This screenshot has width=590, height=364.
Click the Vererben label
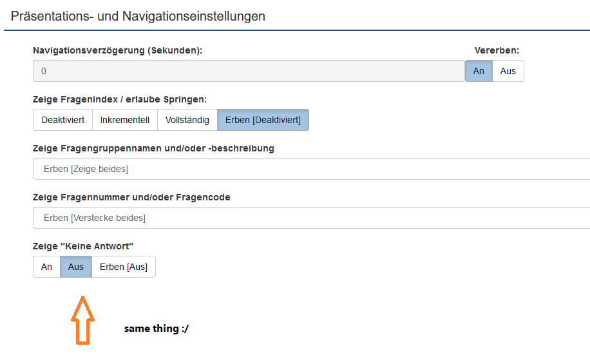(x=497, y=50)
